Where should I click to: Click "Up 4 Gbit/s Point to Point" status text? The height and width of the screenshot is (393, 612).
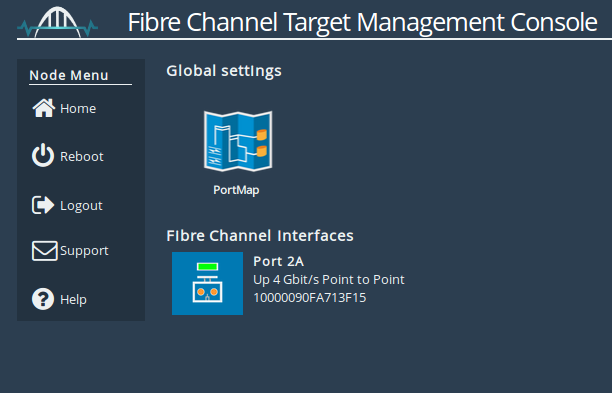click(329, 279)
